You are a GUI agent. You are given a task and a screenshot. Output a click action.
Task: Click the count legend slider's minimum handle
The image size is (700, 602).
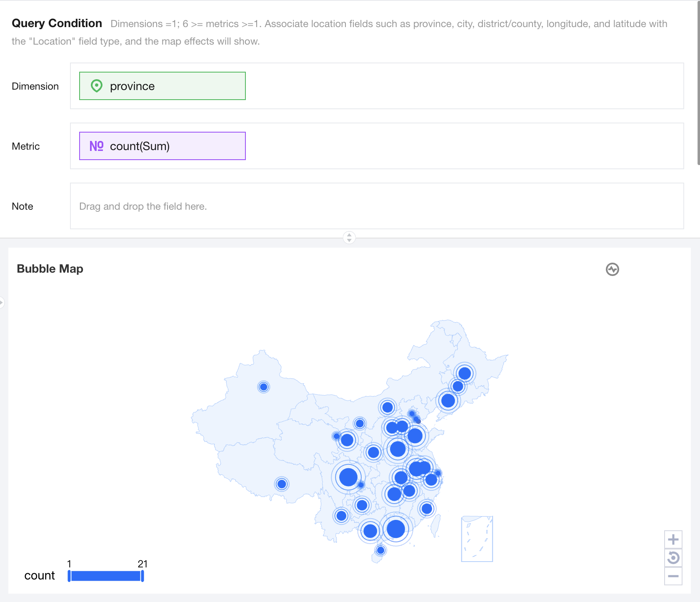point(69,576)
